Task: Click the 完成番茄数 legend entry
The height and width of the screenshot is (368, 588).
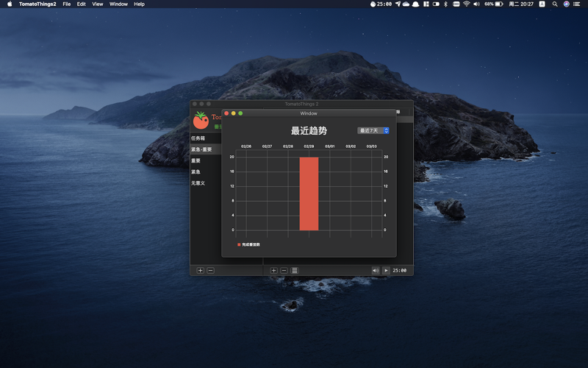Action: tap(248, 244)
